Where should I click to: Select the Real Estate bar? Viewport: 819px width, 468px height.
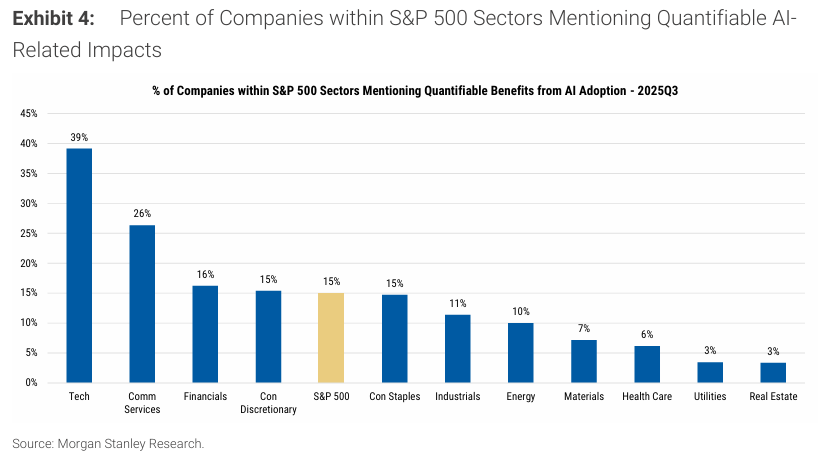pyautogui.click(x=773, y=372)
